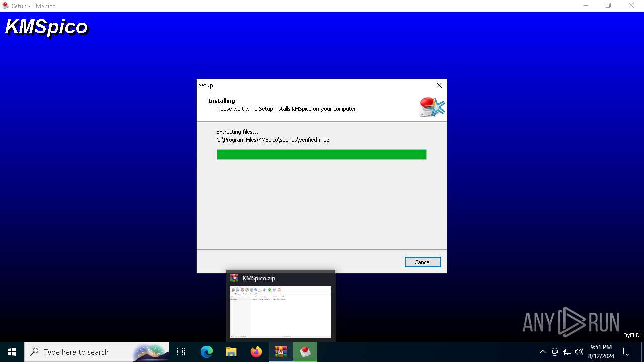The height and width of the screenshot is (362, 644).
Task: Open the KMSpico.zip window thumbnail preview
Action: [x=281, y=312]
